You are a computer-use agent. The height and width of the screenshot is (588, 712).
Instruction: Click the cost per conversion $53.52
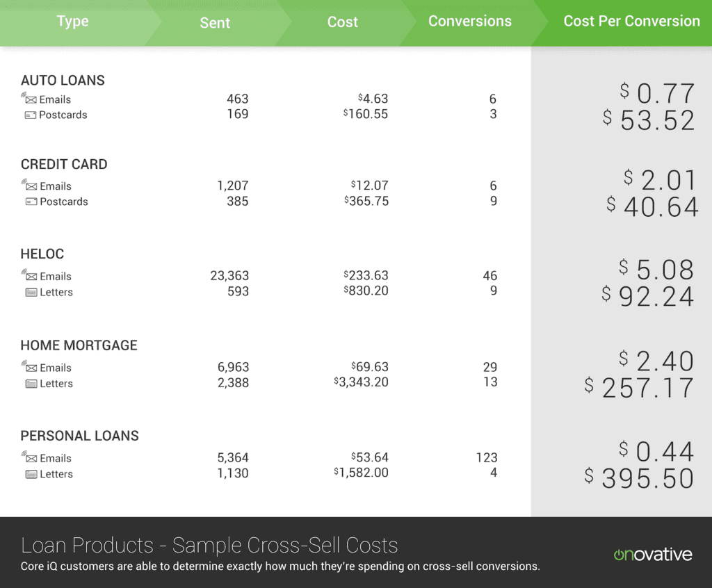pos(649,120)
